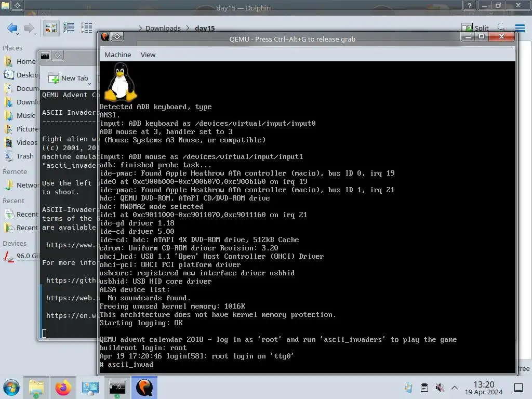The height and width of the screenshot is (399, 532).
Task: Click Downloads in the Dolphin breadcrumb path
Action: pyautogui.click(x=163, y=28)
